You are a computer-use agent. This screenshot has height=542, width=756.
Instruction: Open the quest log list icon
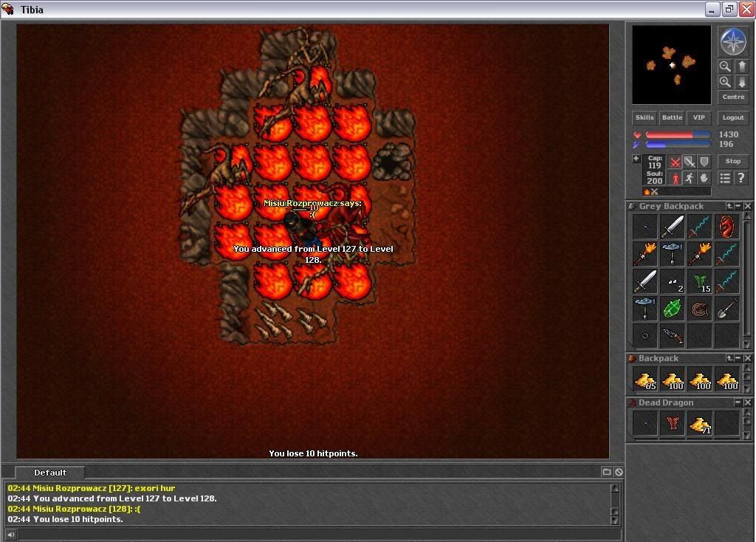(725, 178)
